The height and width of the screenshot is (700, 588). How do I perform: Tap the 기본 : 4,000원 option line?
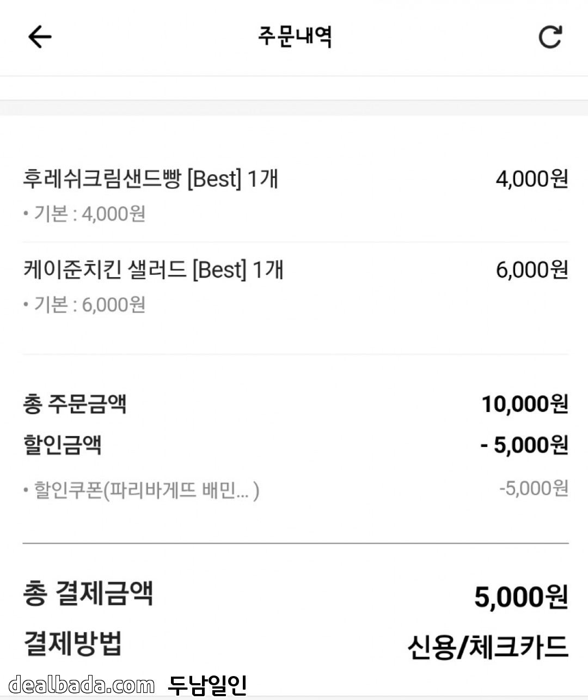(85, 214)
